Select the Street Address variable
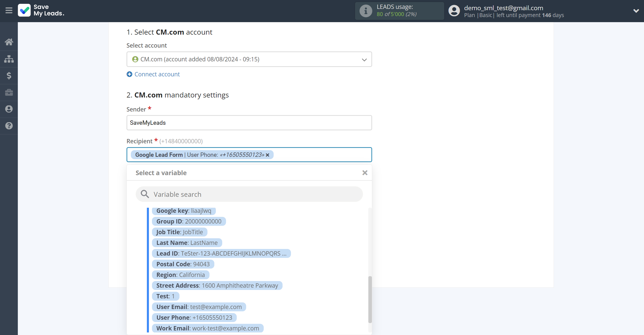Screen dimensions: 644x335 pyautogui.click(x=217, y=286)
